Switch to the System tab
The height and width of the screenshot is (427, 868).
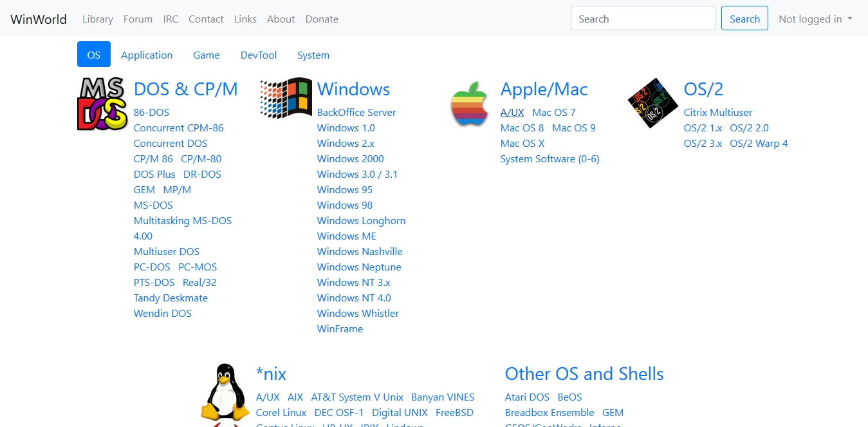click(x=313, y=55)
